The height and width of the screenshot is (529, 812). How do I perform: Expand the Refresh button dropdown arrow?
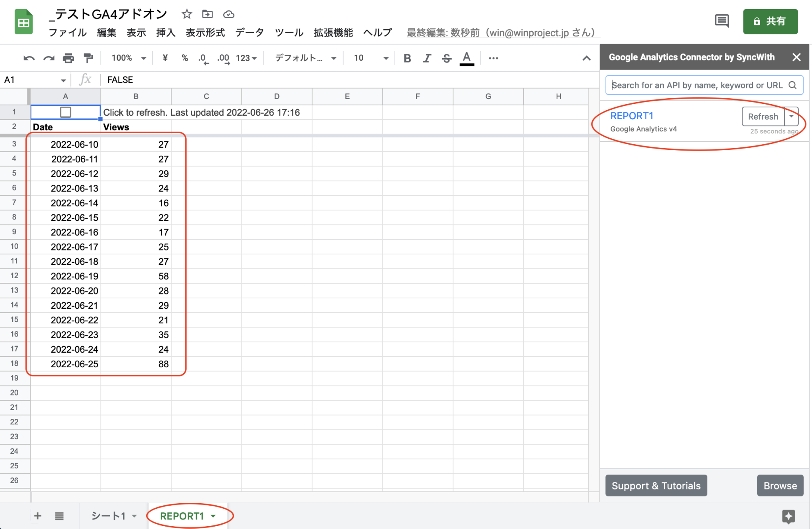(791, 116)
